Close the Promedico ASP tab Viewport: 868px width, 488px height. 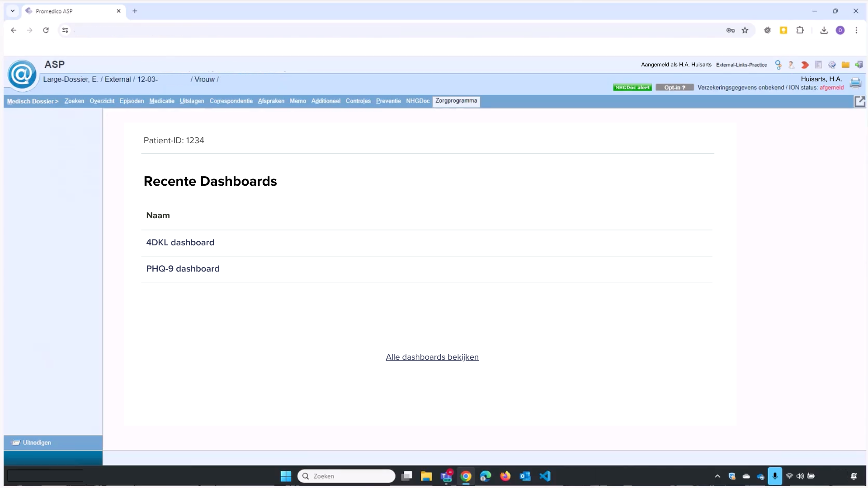[x=118, y=11]
